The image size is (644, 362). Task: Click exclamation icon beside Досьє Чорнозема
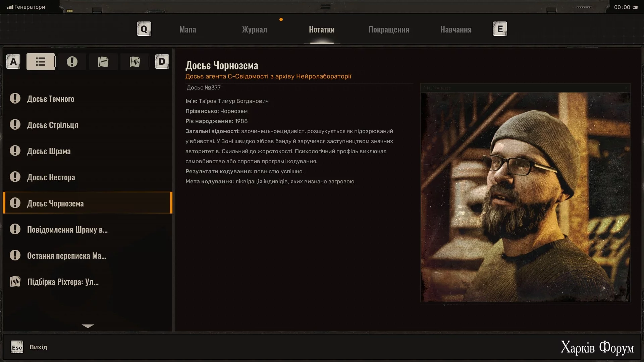(x=15, y=203)
